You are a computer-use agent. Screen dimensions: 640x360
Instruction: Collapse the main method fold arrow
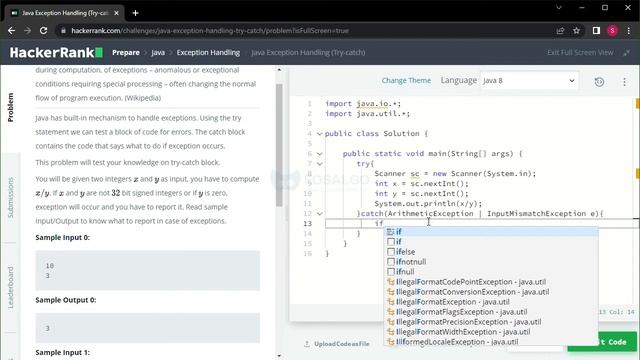320,153
